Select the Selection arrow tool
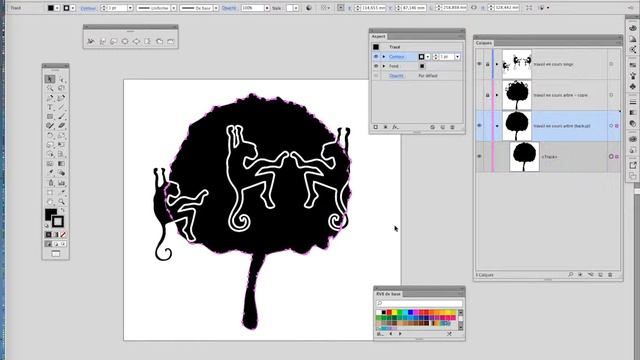 coord(50,79)
